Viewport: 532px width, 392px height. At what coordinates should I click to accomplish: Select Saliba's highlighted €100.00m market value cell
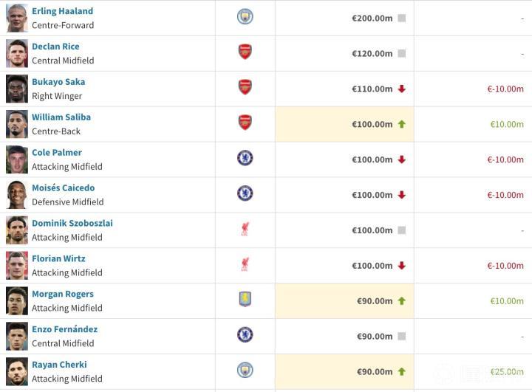344,124
